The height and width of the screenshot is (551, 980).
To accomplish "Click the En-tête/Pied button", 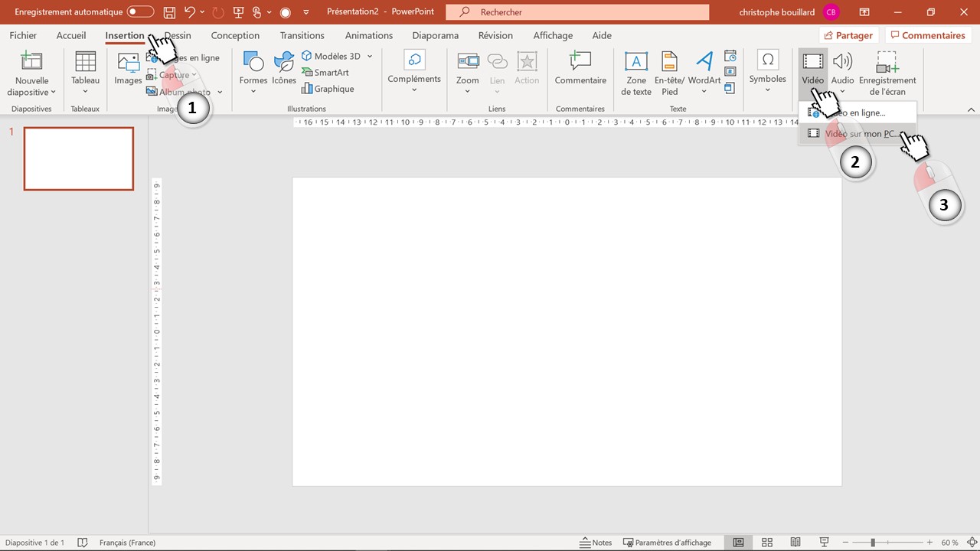I will tap(670, 73).
